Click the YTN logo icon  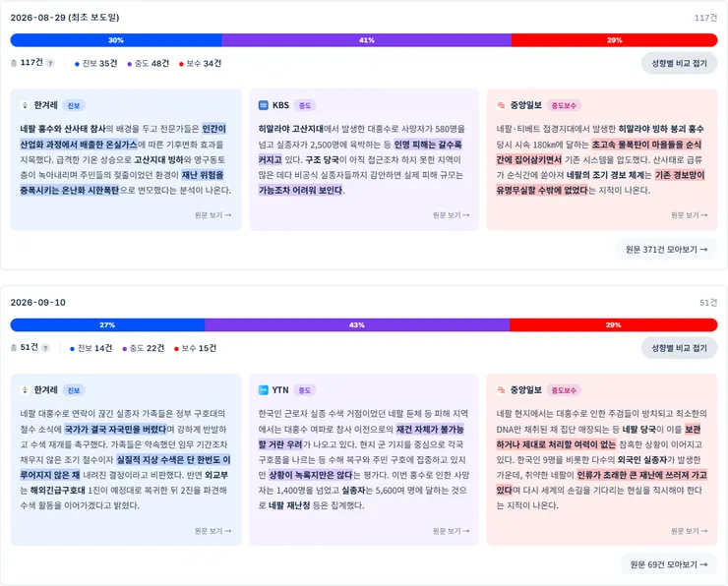[264, 390]
